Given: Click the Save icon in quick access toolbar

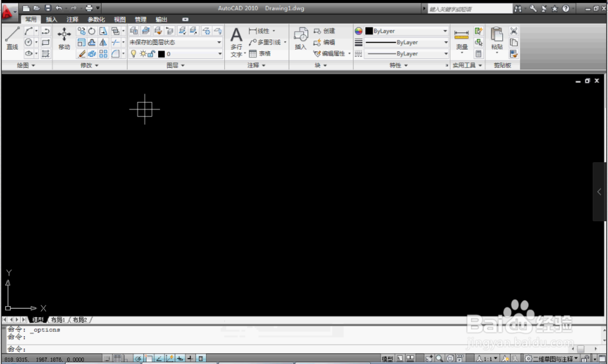Looking at the screenshot, I should pyautogui.click(x=47, y=8).
